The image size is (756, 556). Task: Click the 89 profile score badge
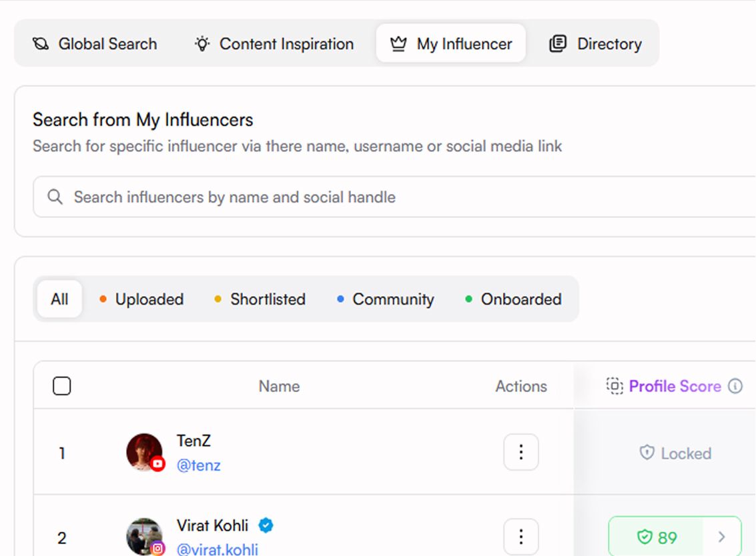[x=657, y=537]
